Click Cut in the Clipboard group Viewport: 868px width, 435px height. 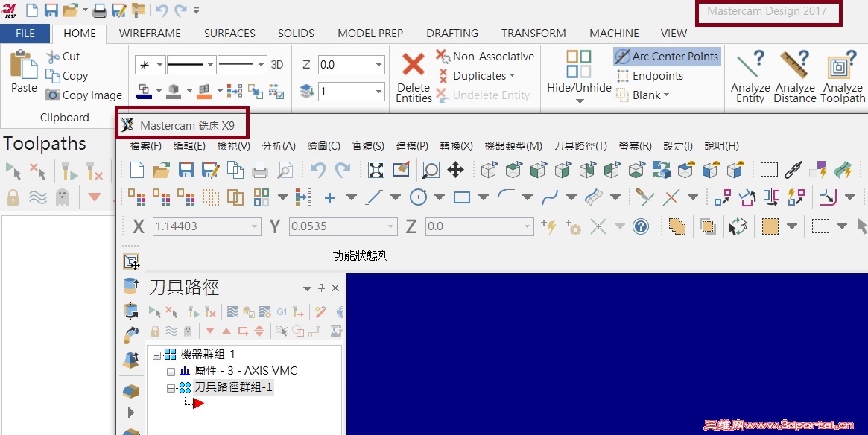[63, 57]
